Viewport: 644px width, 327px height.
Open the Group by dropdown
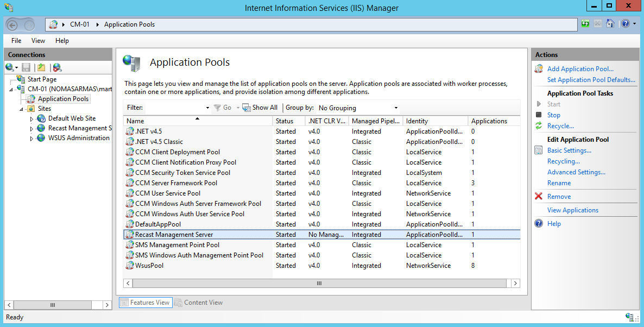pos(358,108)
